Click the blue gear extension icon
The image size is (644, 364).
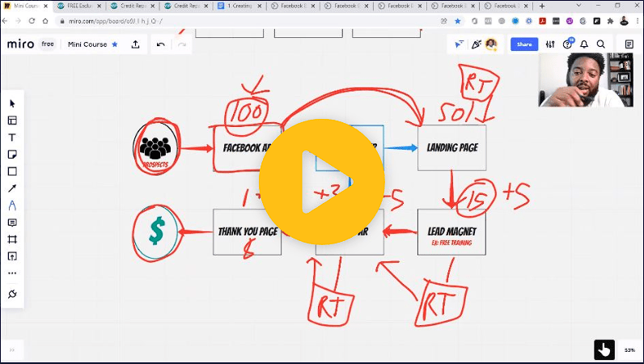pos(529,21)
